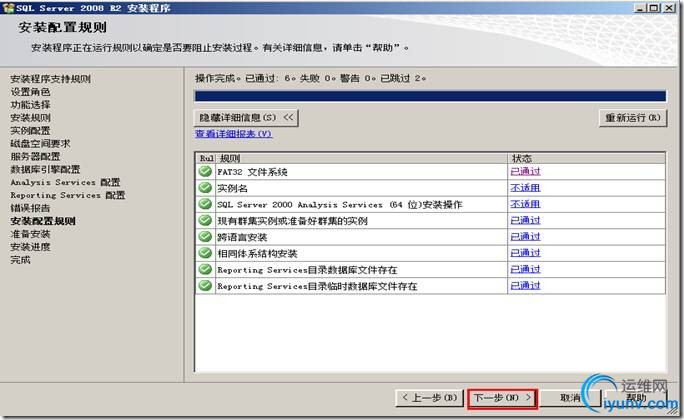Click rule name Reporting Services目录数据库文件存在
The image size is (684, 420).
point(307,270)
